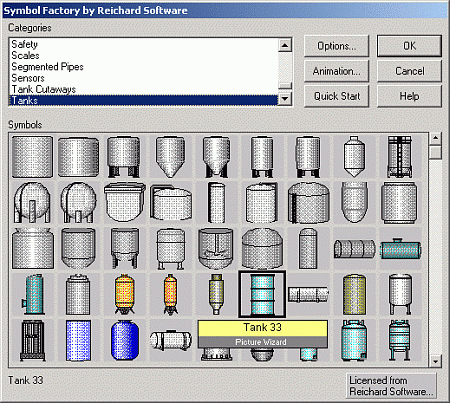
Task: Select the tank with internal mixer symbol
Action: click(x=216, y=249)
